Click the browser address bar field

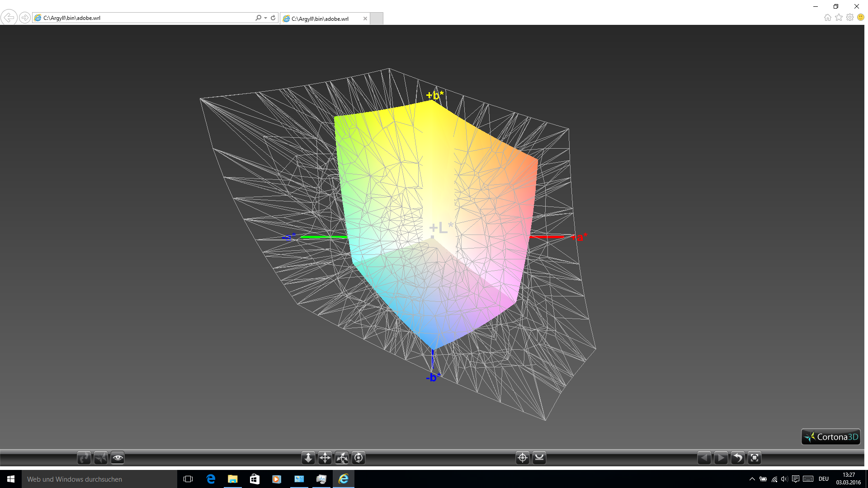pos(145,18)
